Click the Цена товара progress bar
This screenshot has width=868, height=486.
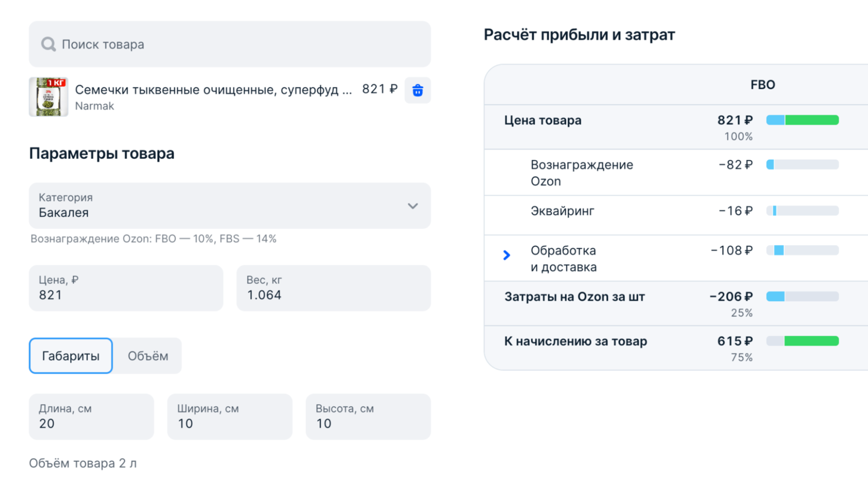click(803, 120)
